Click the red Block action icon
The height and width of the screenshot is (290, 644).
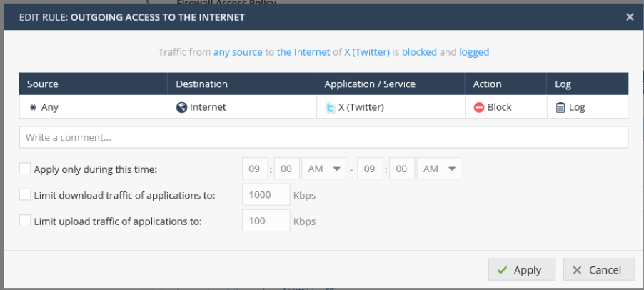[x=479, y=108]
